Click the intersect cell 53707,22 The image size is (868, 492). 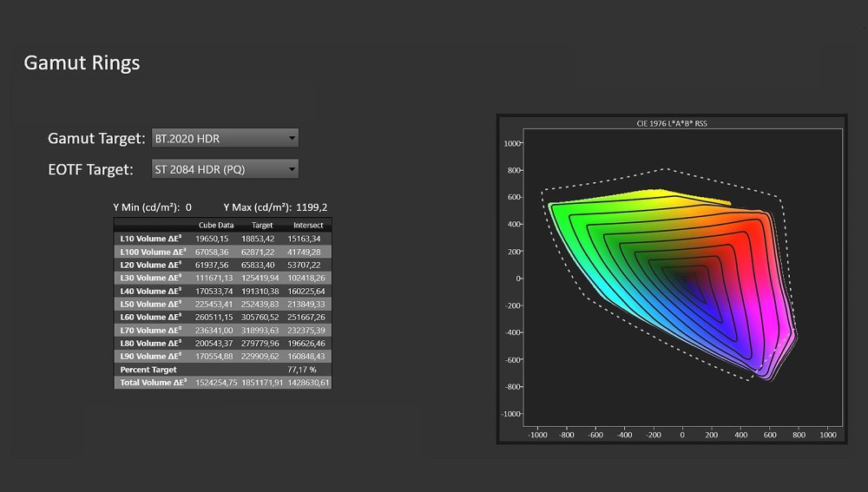304,266
